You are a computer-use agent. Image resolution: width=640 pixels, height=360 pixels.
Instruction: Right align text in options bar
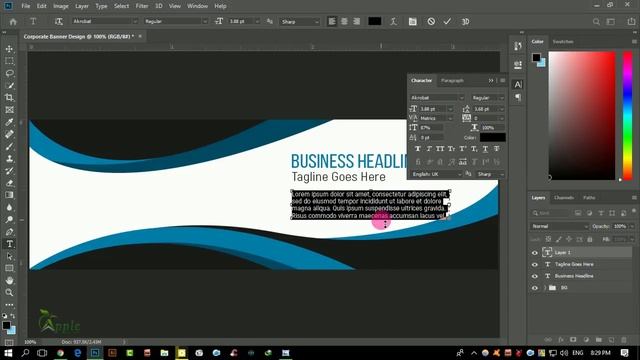pos(356,22)
